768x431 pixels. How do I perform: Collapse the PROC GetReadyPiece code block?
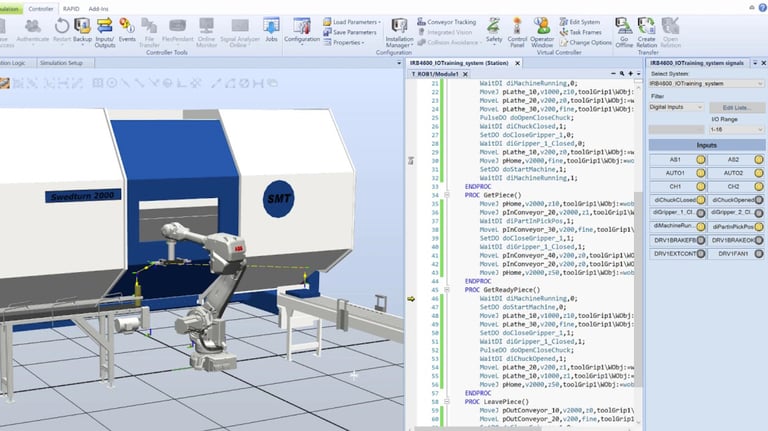[x=447, y=290]
